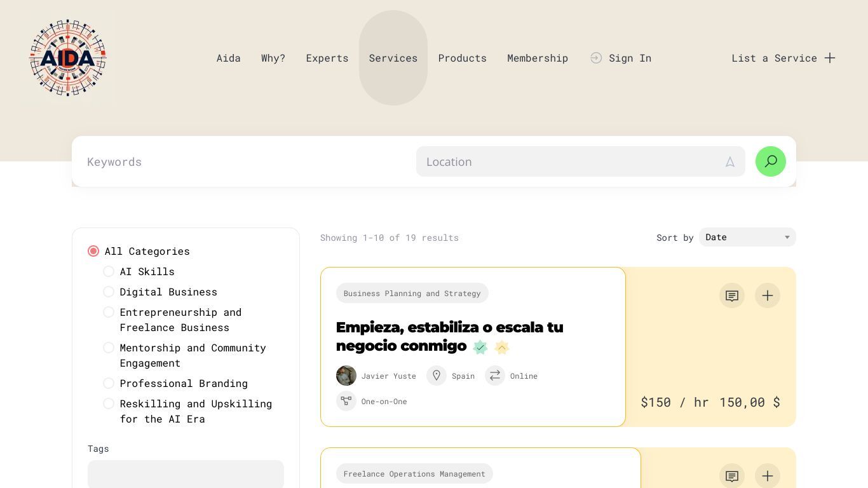
Task: Open the Why? menu item
Action: tap(273, 58)
